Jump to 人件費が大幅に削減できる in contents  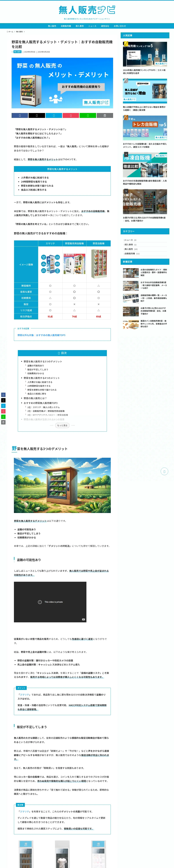tap(40, 382)
